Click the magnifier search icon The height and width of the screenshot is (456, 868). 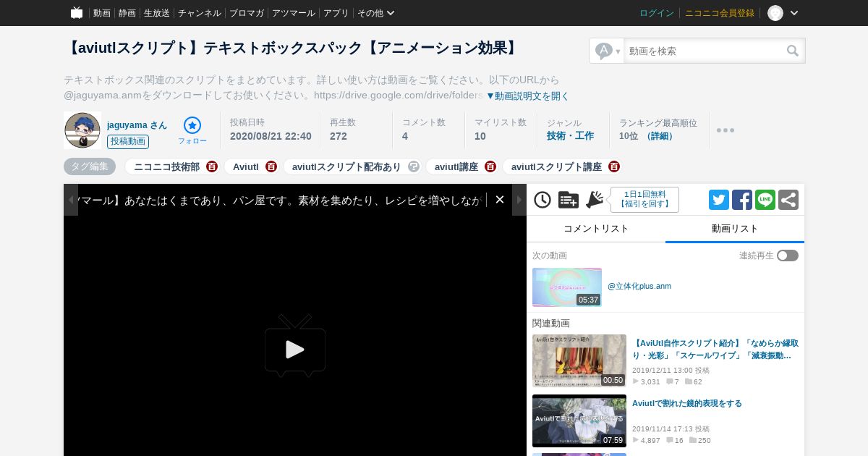click(x=793, y=51)
